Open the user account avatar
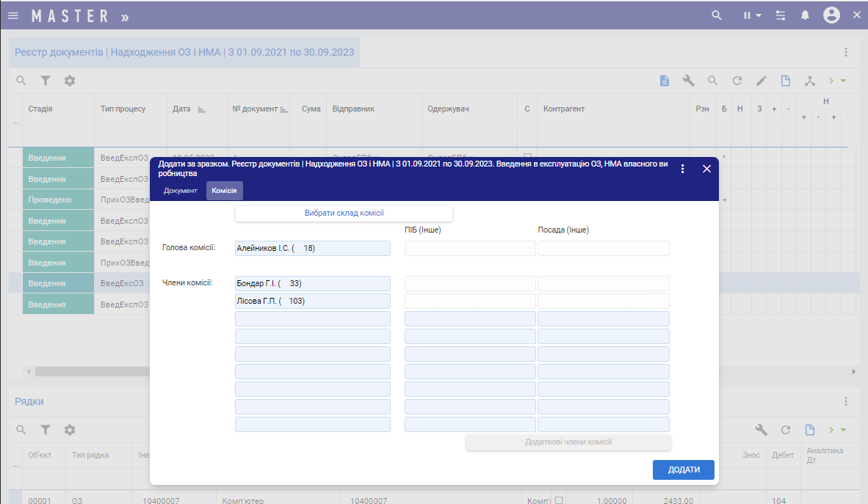Image resolution: width=868 pixels, height=504 pixels. point(831,15)
